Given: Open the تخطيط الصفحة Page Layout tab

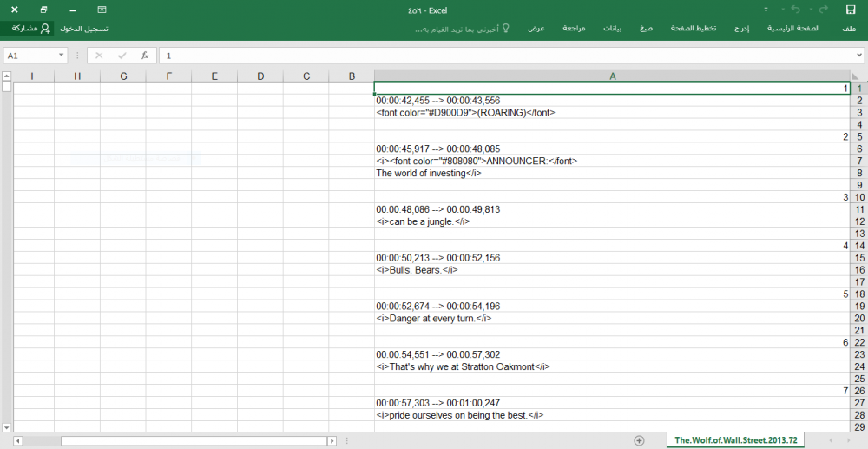Looking at the screenshot, I should click(694, 29).
